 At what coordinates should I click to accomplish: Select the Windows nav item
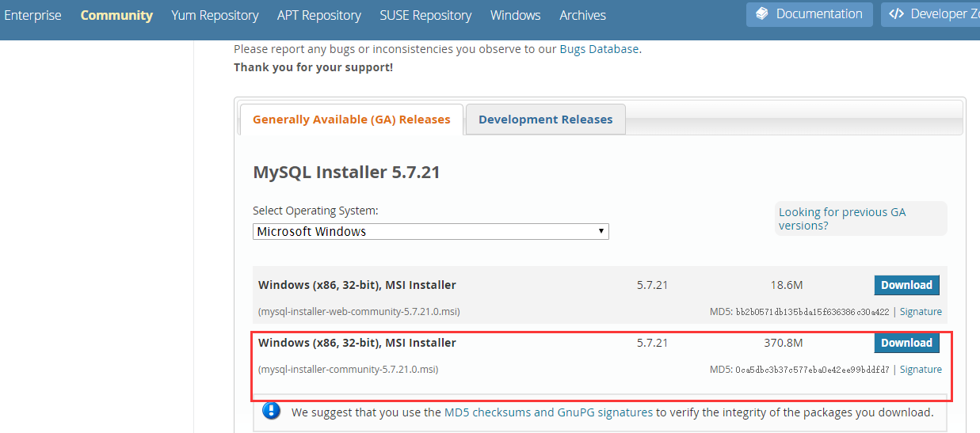515,15
